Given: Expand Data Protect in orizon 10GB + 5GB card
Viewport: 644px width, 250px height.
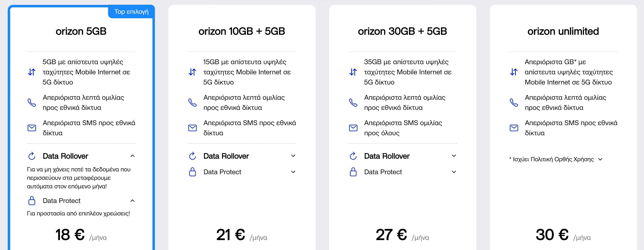Looking at the screenshot, I should tap(293, 172).
